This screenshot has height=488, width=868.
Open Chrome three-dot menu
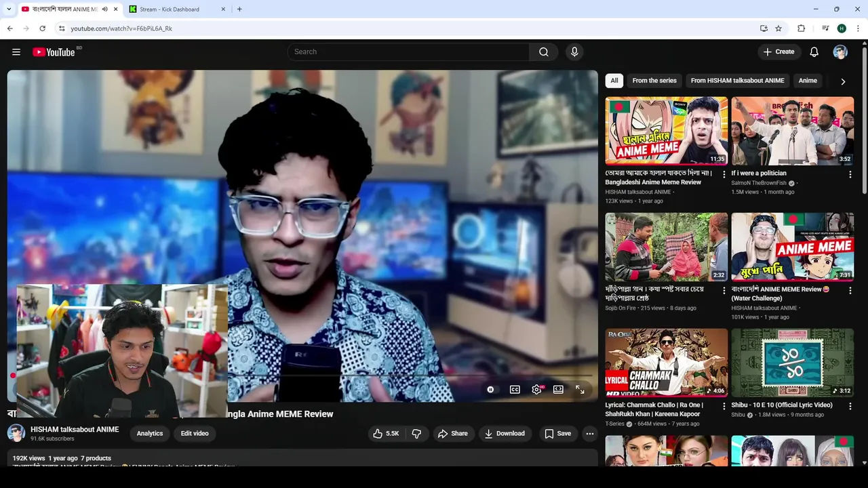pyautogui.click(x=858, y=28)
